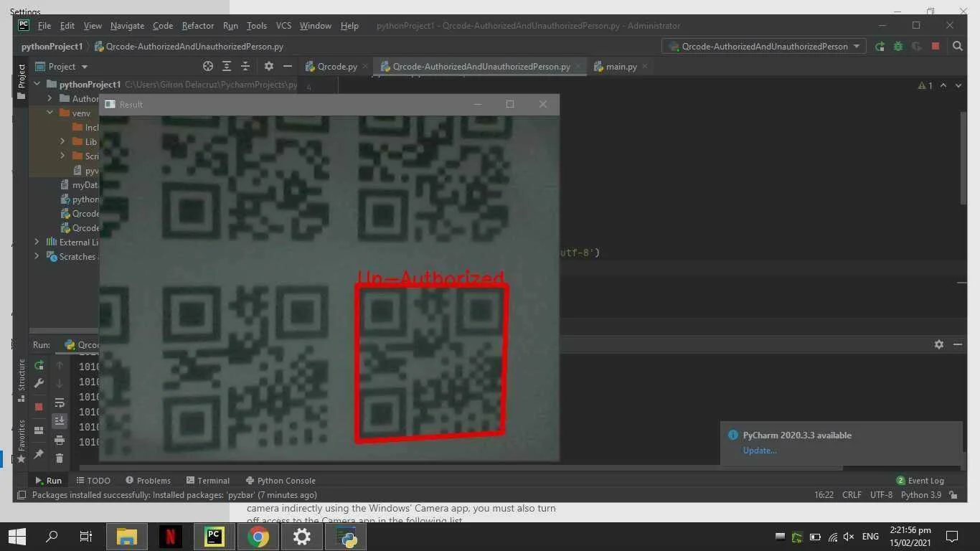The image size is (980, 551).
Task: Click the Update... link in notification
Action: [760, 451]
